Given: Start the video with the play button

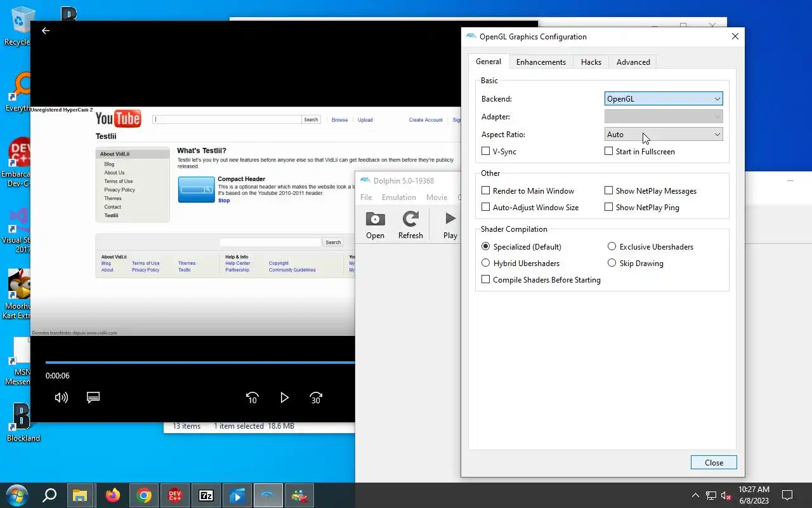Looking at the screenshot, I should pyautogui.click(x=284, y=398).
